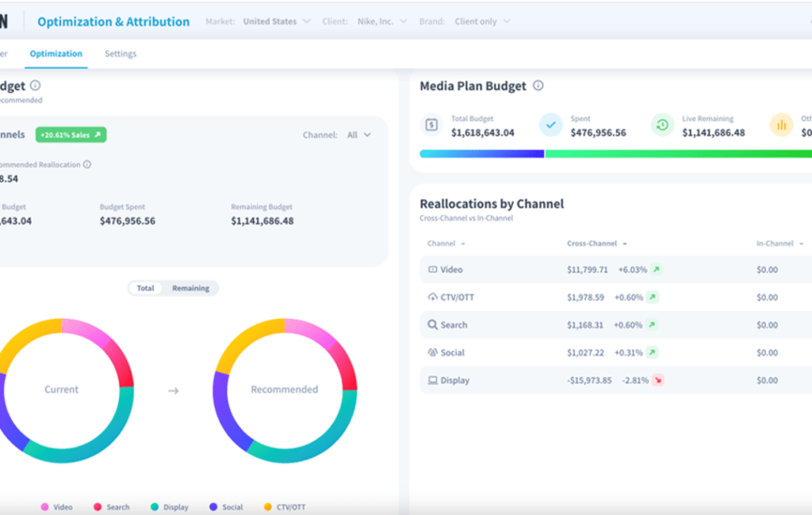Click the blue spent segment of budget bar

tap(481, 154)
